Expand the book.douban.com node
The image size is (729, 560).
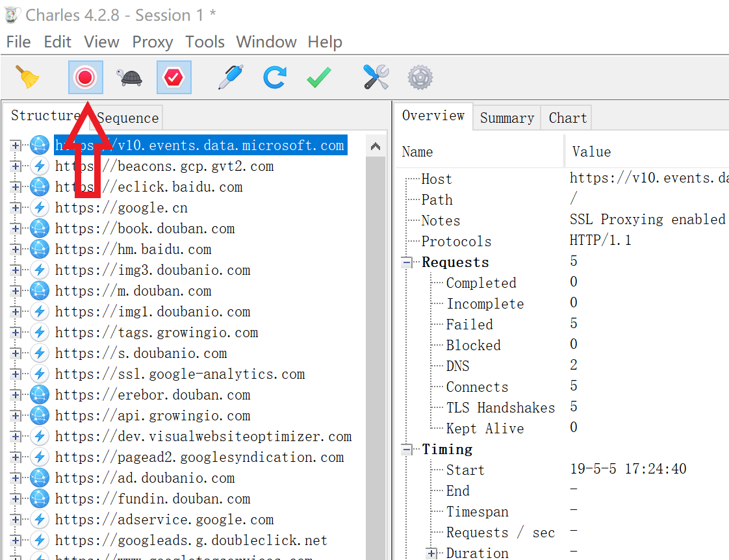[16, 229]
